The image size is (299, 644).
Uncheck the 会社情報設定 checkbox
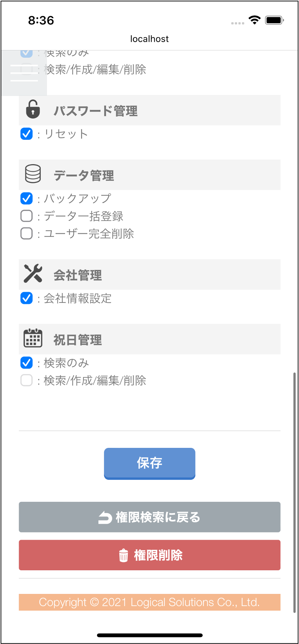[27, 298]
